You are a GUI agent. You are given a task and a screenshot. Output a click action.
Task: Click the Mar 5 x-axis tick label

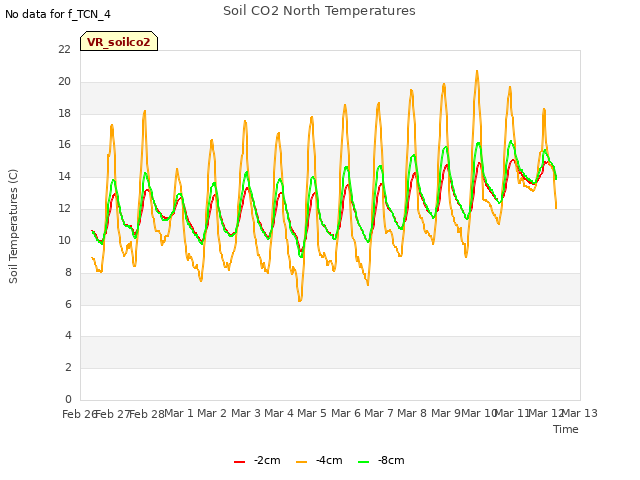tap(312, 413)
